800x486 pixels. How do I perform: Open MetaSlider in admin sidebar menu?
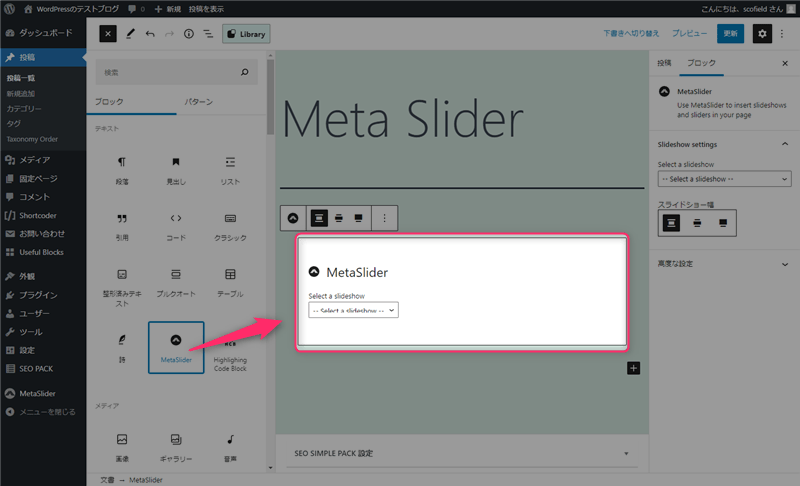pos(43,393)
